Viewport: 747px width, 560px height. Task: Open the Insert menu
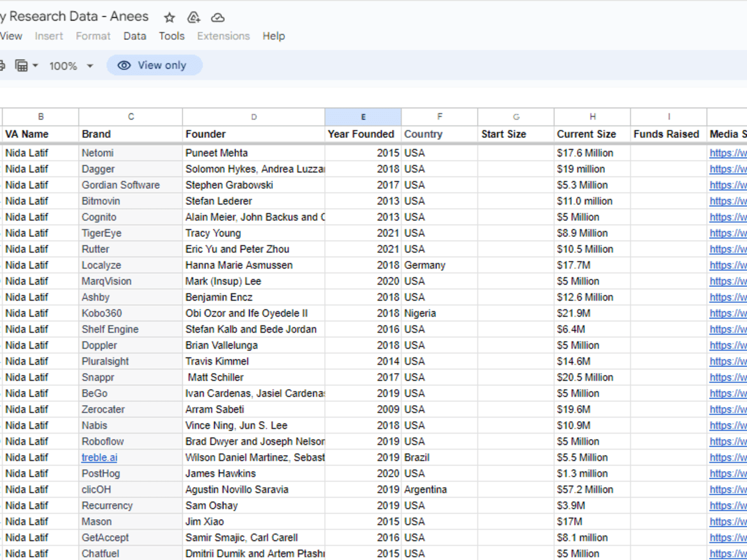tap(49, 36)
